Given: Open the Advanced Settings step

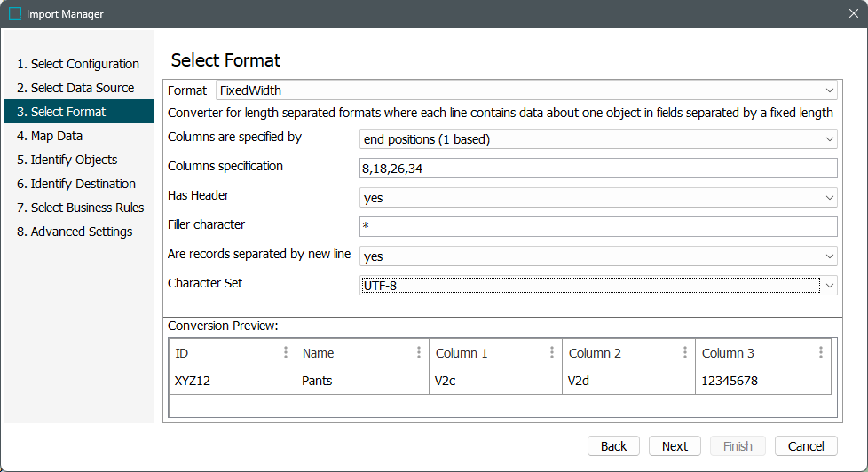Looking at the screenshot, I should point(75,232).
